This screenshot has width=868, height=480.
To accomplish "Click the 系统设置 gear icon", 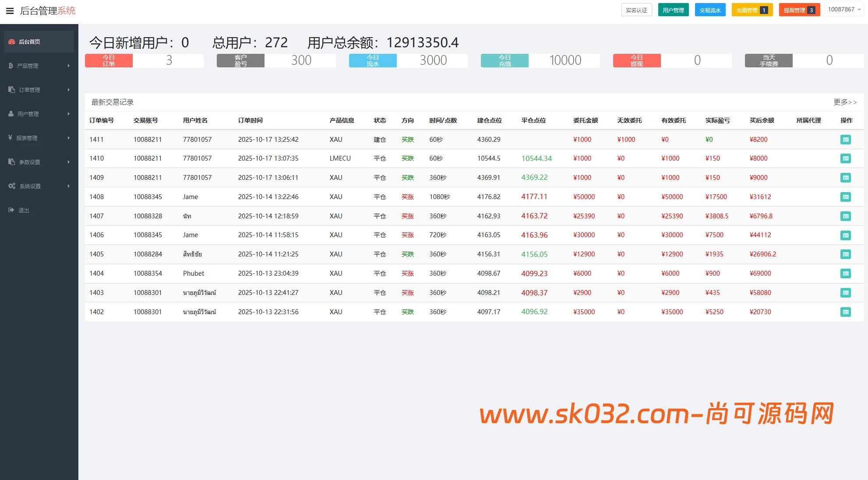I will 11,186.
